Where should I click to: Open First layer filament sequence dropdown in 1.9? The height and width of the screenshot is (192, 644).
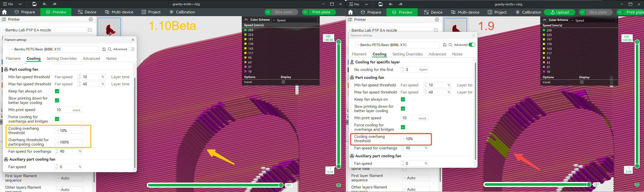coord(416,178)
